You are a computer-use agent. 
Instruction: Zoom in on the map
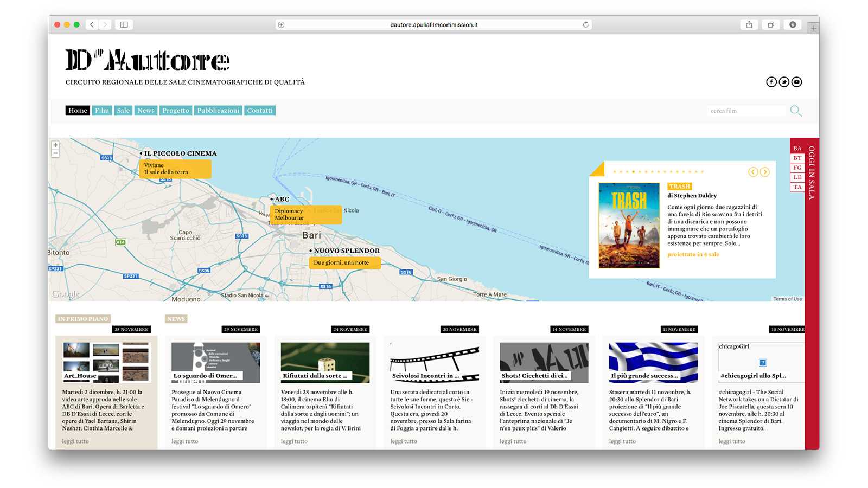[55, 145]
